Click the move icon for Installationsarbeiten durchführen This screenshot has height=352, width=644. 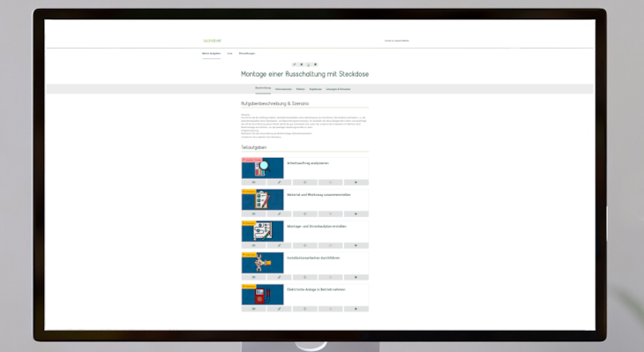pos(304,277)
